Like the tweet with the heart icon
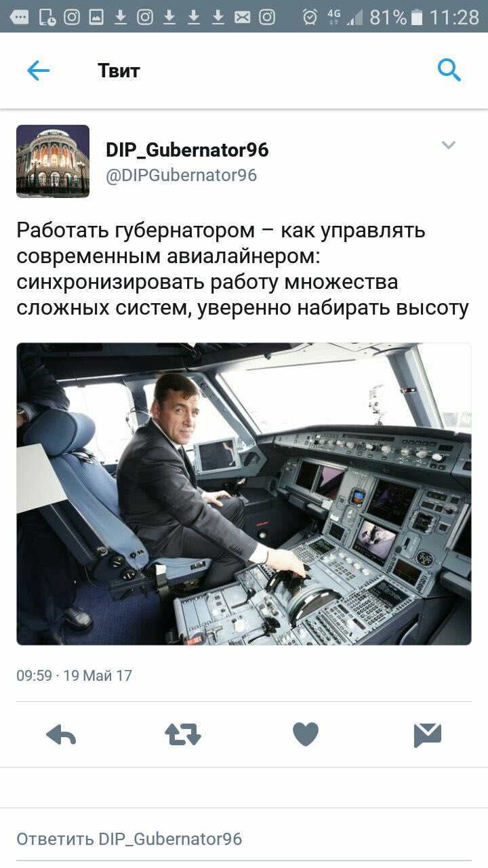 pyautogui.click(x=305, y=734)
